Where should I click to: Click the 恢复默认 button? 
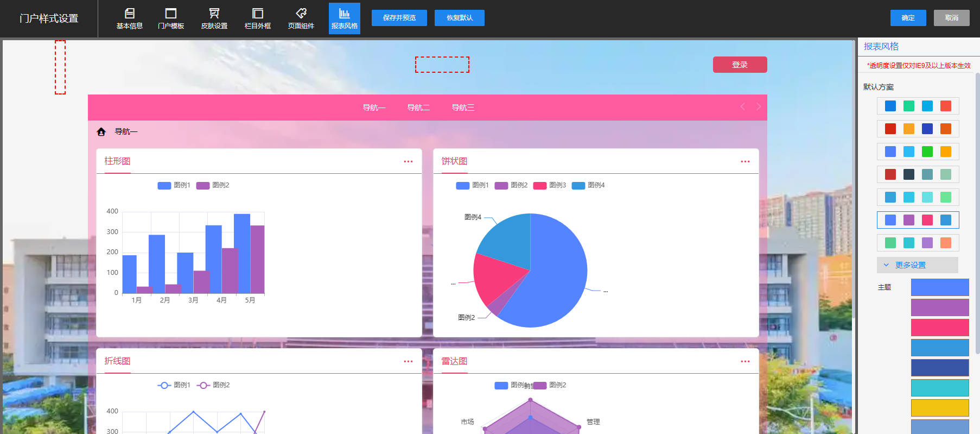click(x=460, y=18)
